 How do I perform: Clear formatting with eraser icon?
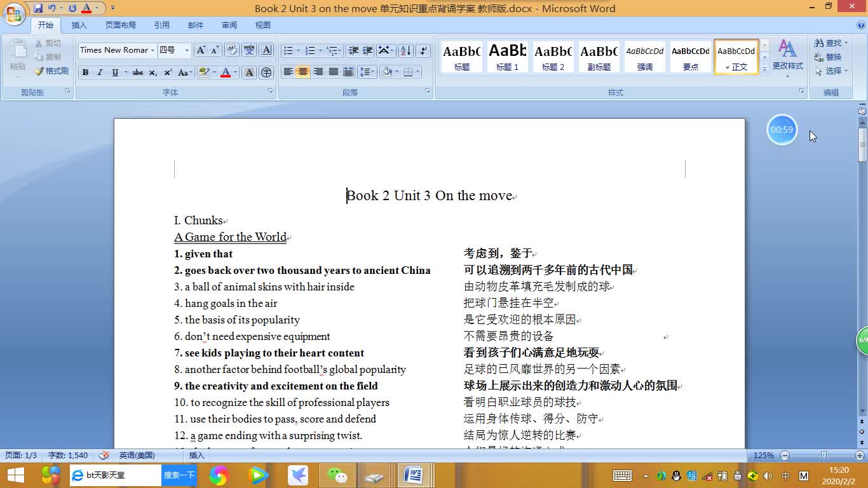(232, 50)
